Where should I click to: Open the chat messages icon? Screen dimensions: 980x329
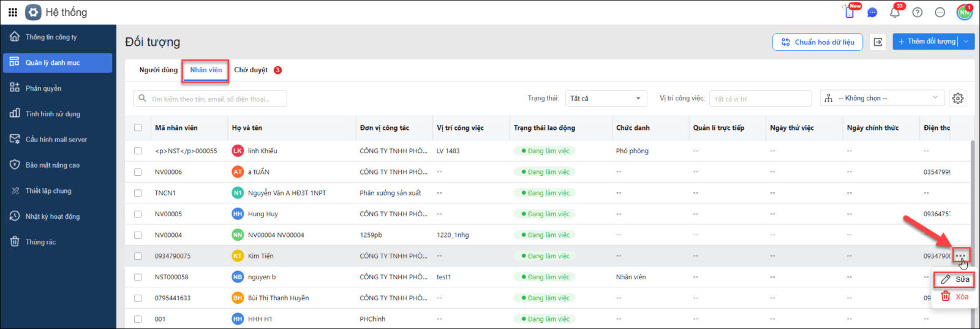pos(872,12)
